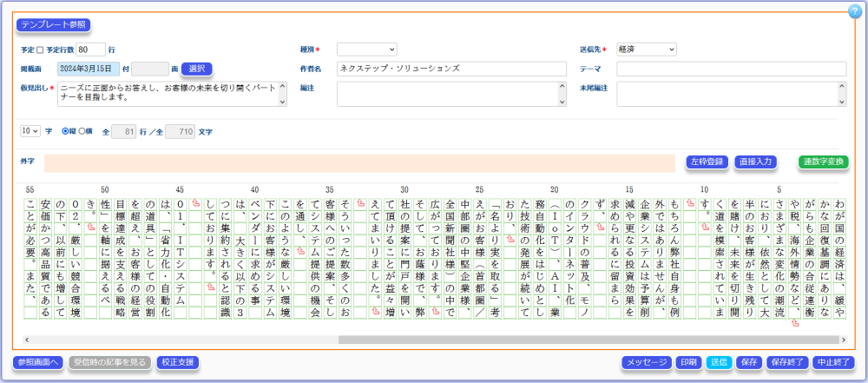Image resolution: width=868 pixels, height=383 pixels.
Task: Click the column number 55 label
Action: click(30, 189)
